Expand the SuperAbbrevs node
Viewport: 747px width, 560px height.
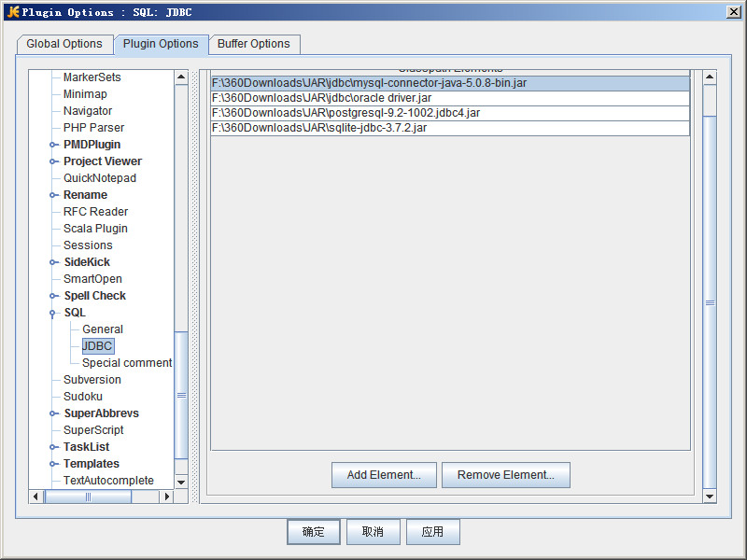pyautogui.click(x=54, y=413)
